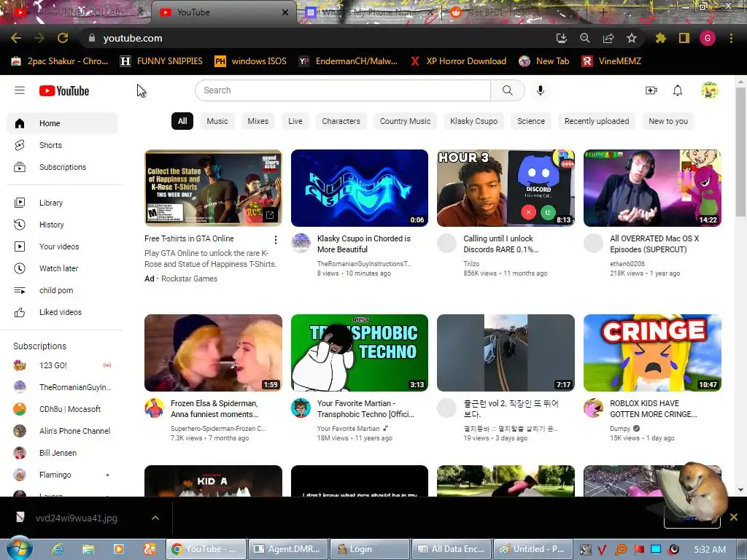Image resolution: width=747 pixels, height=560 pixels.
Task: Open the Flamingo subscription channel
Action: (62, 475)
